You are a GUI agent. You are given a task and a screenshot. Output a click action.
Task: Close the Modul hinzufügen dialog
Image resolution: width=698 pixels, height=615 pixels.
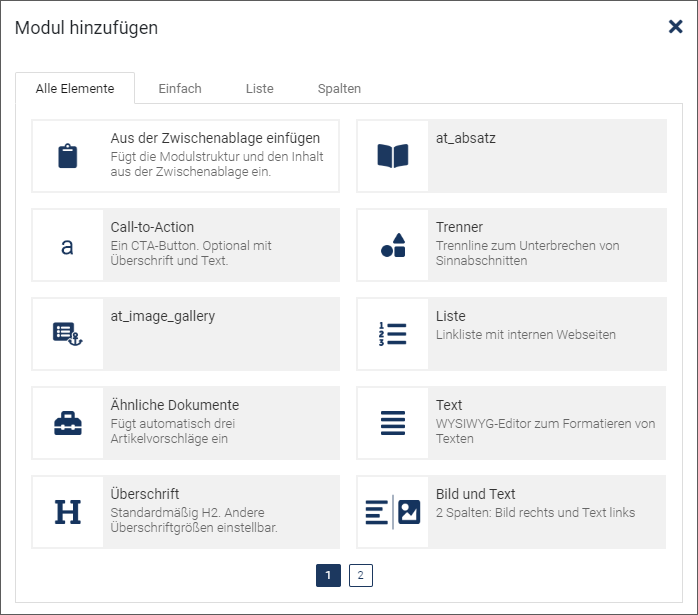click(x=675, y=27)
